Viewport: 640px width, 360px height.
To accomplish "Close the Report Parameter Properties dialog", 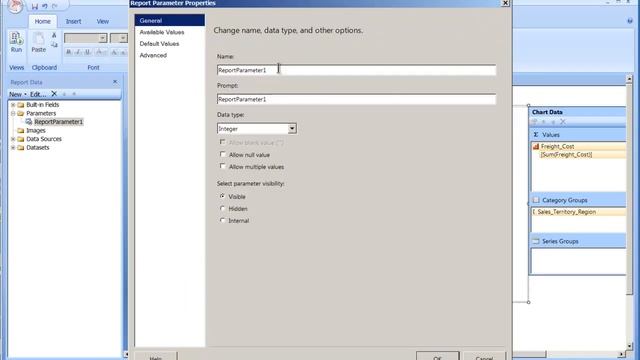I will pos(505,3).
